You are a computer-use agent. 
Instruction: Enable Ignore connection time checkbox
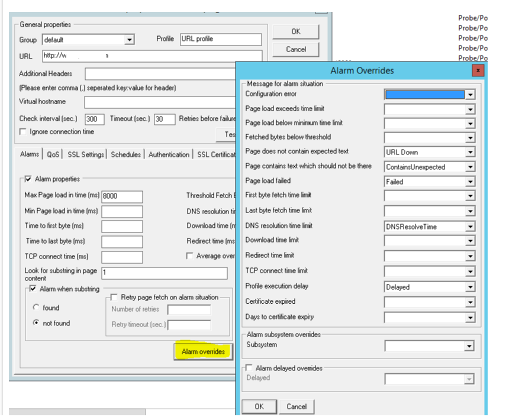click(x=23, y=132)
